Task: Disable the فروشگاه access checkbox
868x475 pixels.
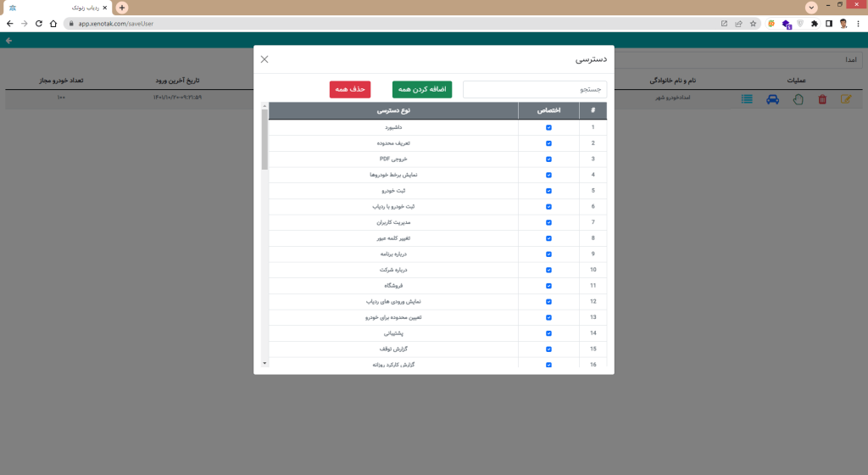Action: pyautogui.click(x=548, y=285)
